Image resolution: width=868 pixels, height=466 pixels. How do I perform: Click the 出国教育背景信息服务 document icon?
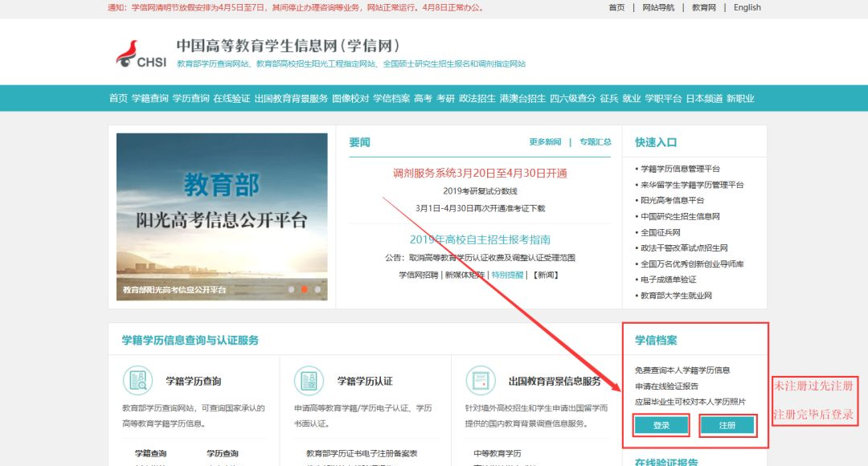pos(481,380)
